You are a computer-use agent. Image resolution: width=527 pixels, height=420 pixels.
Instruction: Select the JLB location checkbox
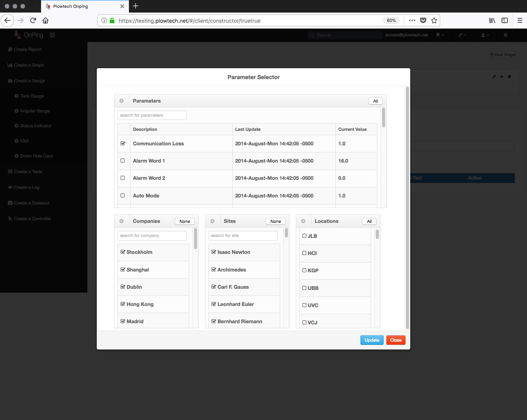click(x=304, y=236)
